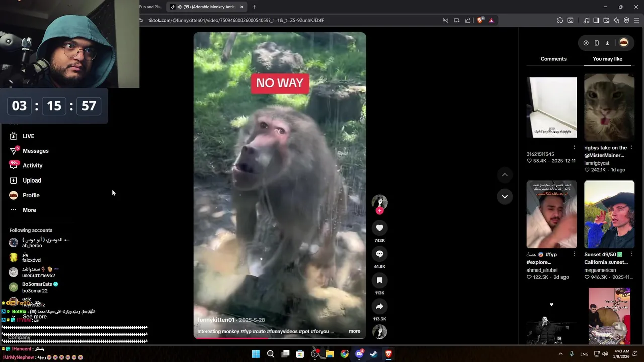Open a new browser tab
The image size is (644, 362).
pos(254,7)
